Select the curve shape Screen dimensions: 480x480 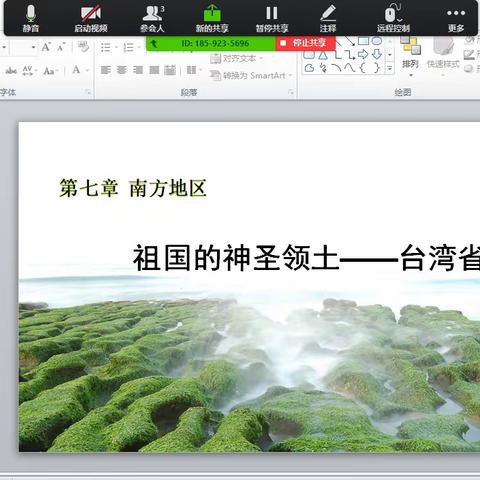click(349, 68)
